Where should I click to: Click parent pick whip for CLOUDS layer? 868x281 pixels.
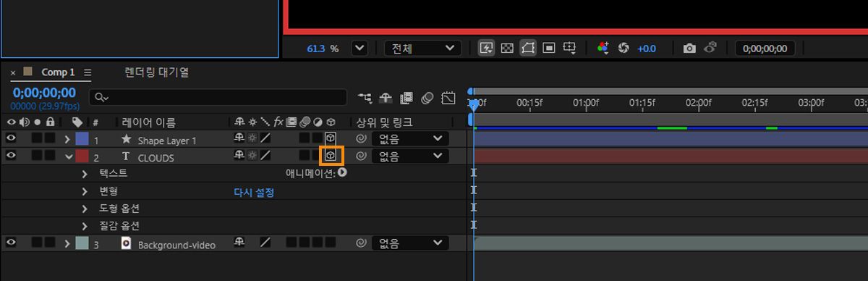pyautogui.click(x=360, y=155)
